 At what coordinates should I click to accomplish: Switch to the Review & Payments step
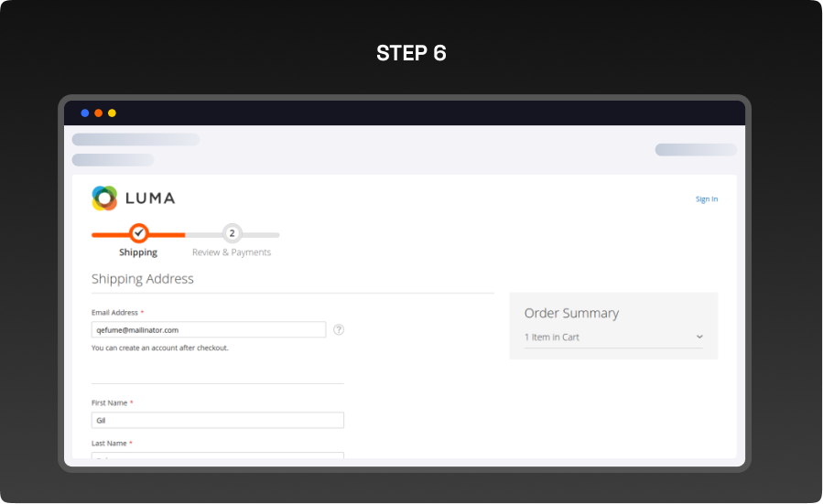(x=232, y=252)
